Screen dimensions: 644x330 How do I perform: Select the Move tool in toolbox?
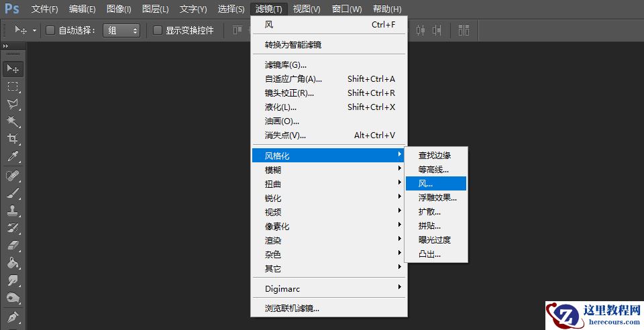[13, 69]
